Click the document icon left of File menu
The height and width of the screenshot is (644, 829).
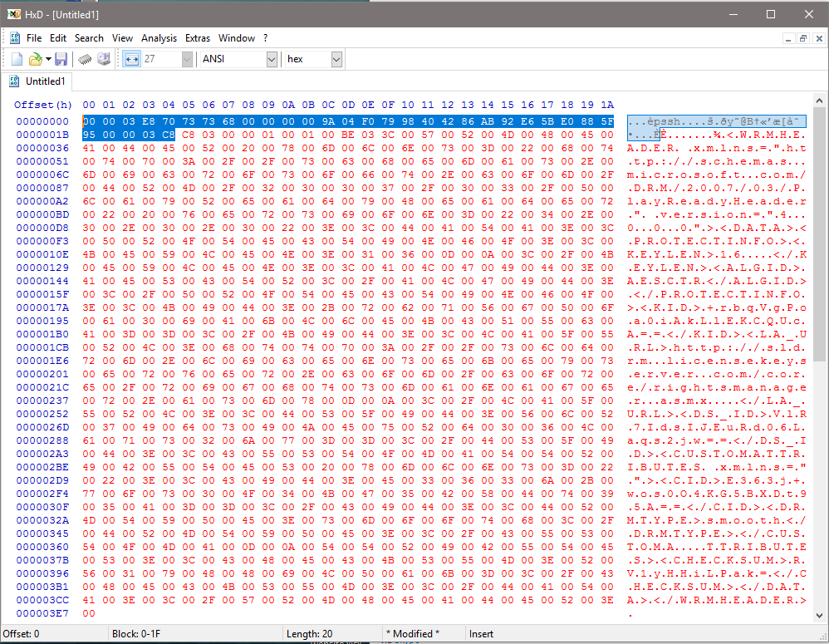14,38
